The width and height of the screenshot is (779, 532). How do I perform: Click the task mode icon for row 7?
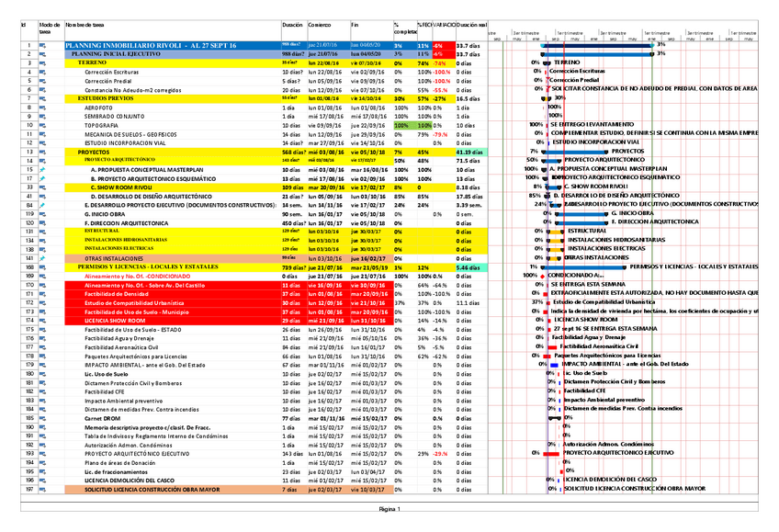43,97
